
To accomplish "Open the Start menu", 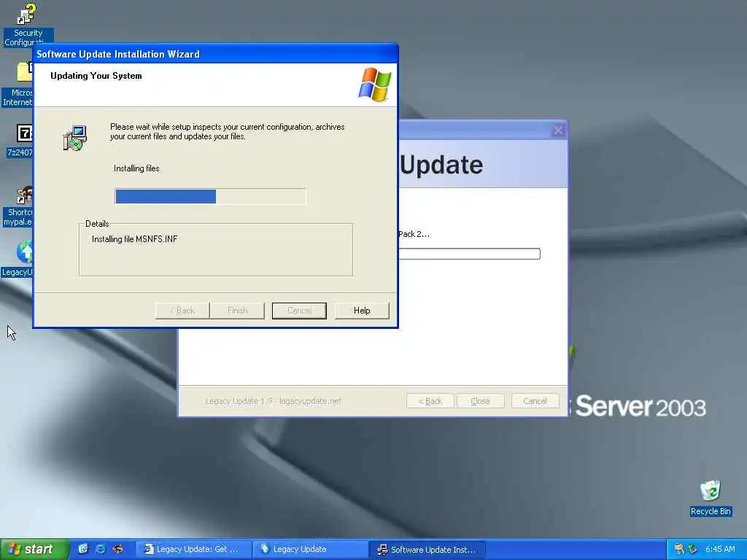I will coord(34,550).
